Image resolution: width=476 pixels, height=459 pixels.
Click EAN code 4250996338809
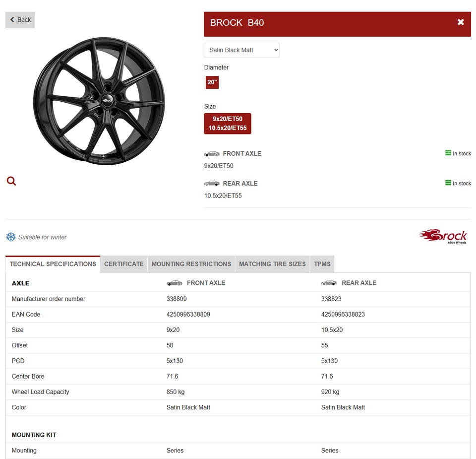point(188,315)
